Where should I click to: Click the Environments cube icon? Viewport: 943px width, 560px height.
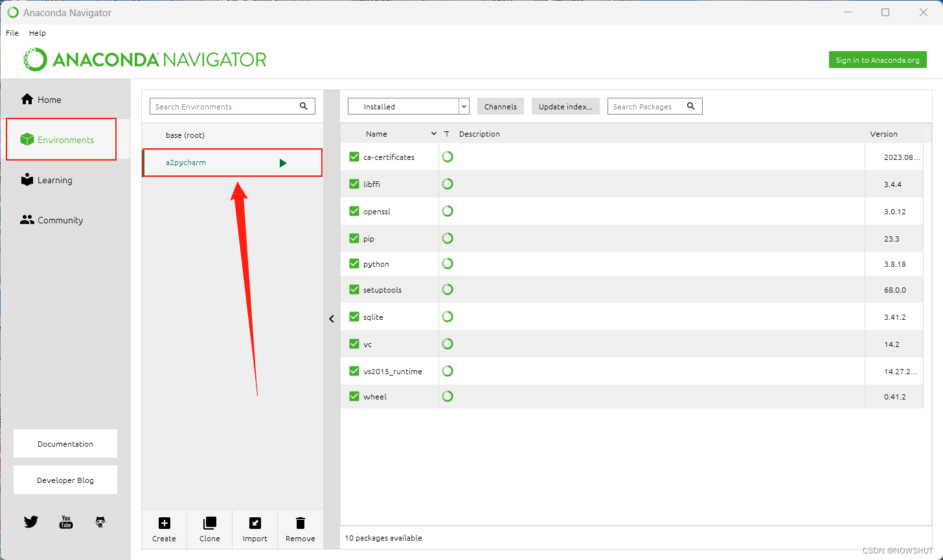27,139
